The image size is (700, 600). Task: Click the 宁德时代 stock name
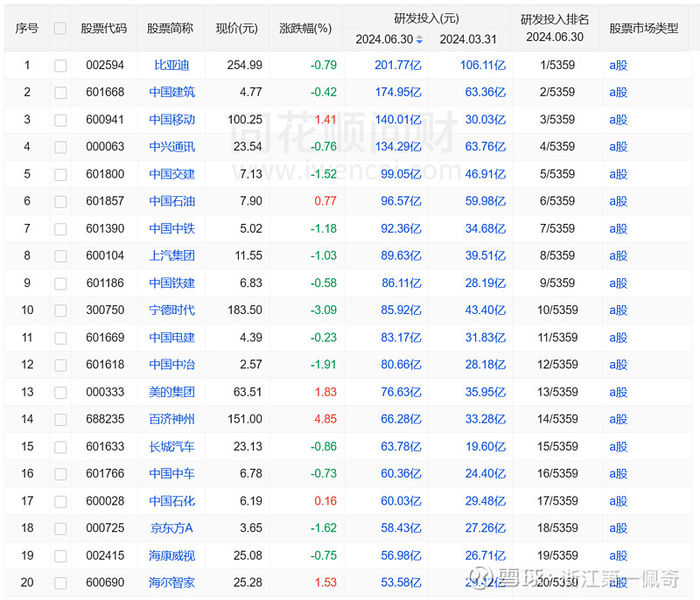pyautogui.click(x=171, y=310)
